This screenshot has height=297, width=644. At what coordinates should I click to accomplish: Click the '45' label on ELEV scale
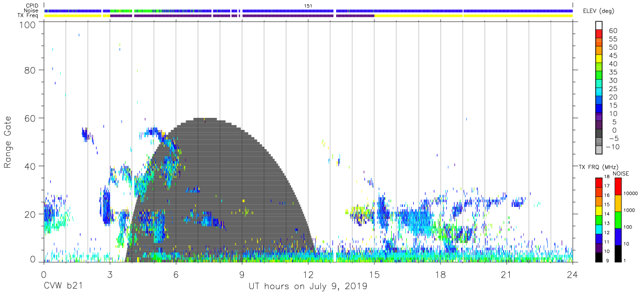click(612, 56)
